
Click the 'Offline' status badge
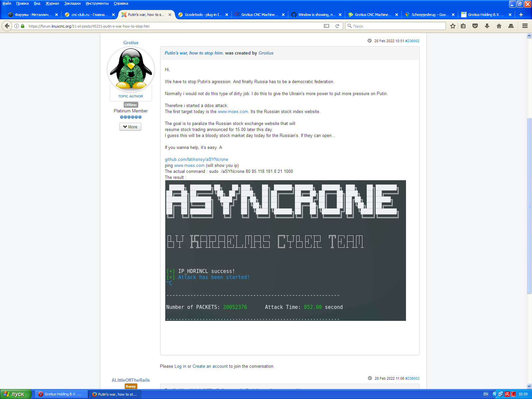[131, 105]
